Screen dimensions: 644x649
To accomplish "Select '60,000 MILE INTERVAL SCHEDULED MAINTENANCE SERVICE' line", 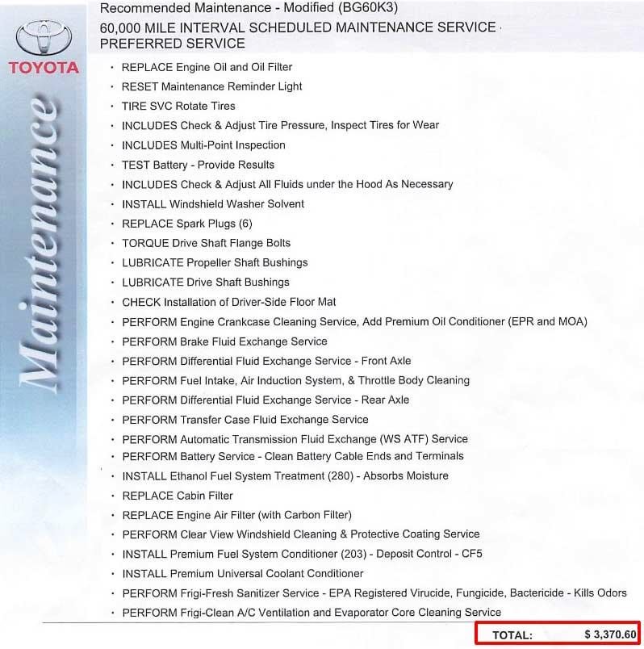I will pyautogui.click(x=298, y=27).
